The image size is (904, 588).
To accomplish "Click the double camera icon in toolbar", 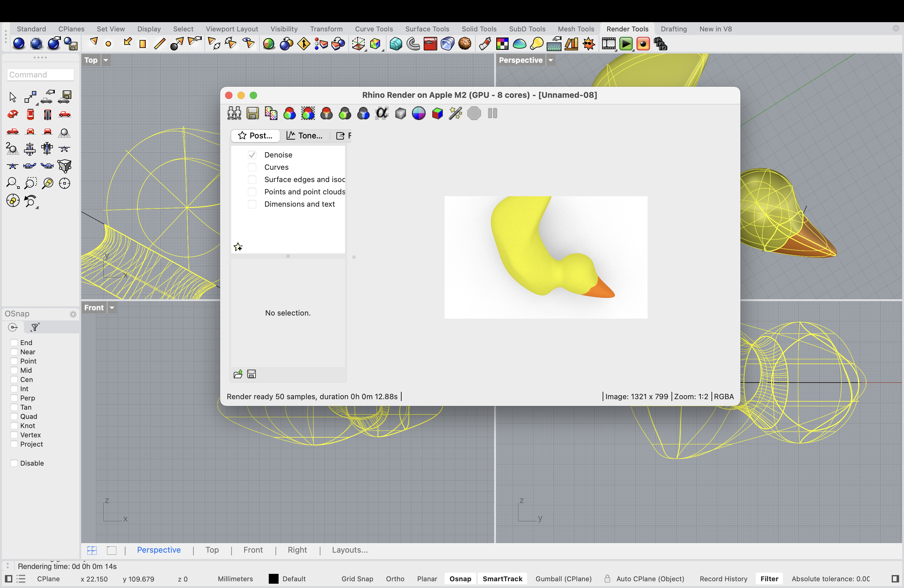I will pos(660,44).
